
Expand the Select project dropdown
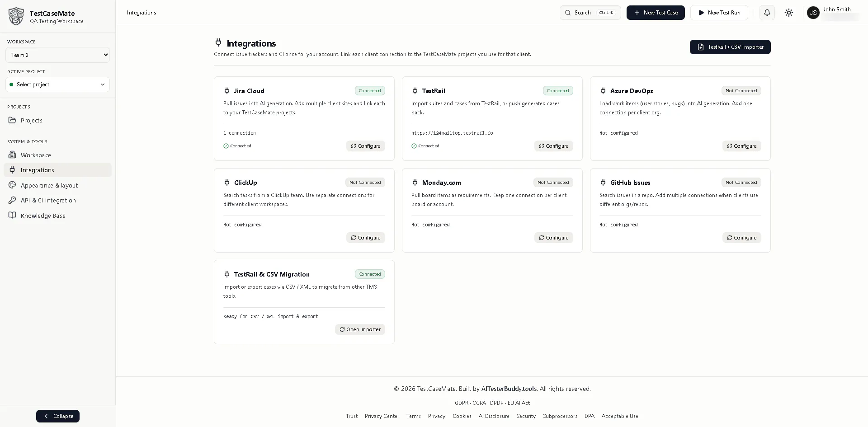click(57, 84)
